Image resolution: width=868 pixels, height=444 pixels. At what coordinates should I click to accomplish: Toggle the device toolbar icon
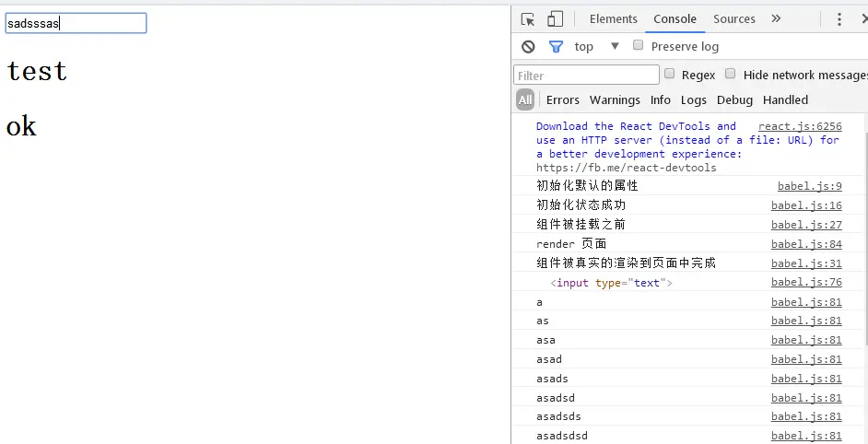(555, 19)
